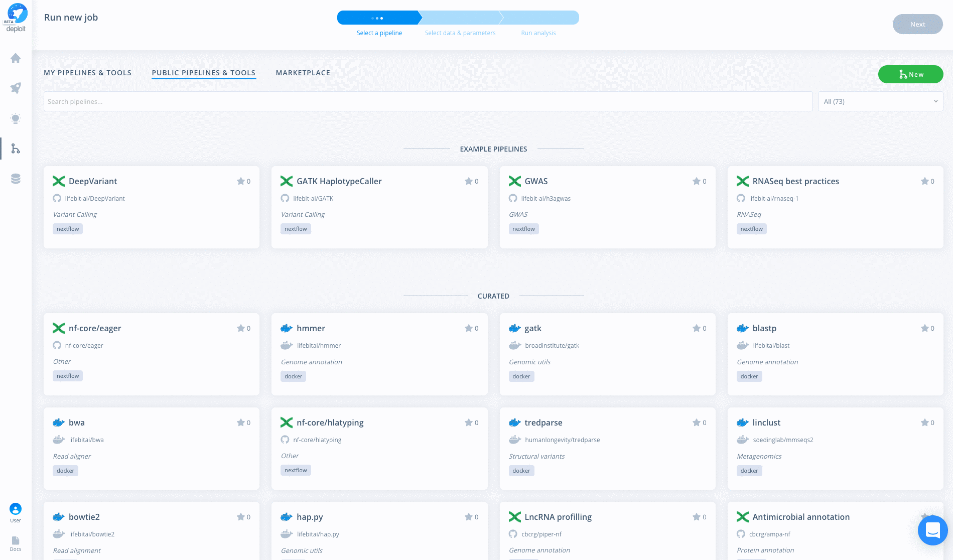Open broadinstitute/gatk image link
The height and width of the screenshot is (560, 953).
click(x=552, y=346)
